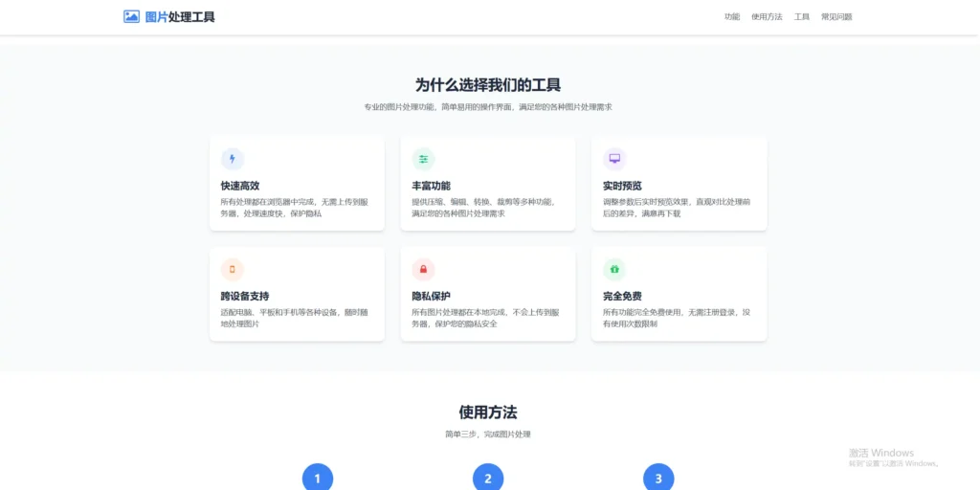Click the 简单三步，完成图片处理 subtitle
Screen dimensions: 980x490
click(488, 434)
